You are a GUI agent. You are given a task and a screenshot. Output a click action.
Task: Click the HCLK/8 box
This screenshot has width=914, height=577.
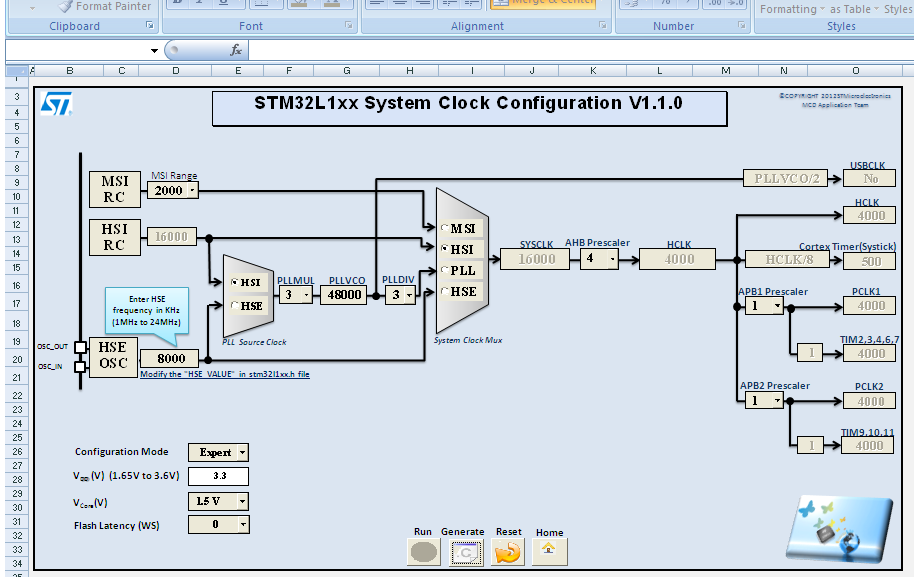coord(788,259)
